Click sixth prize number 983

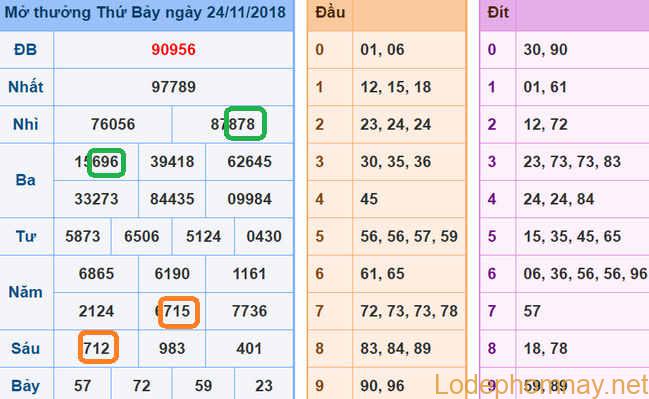point(172,349)
